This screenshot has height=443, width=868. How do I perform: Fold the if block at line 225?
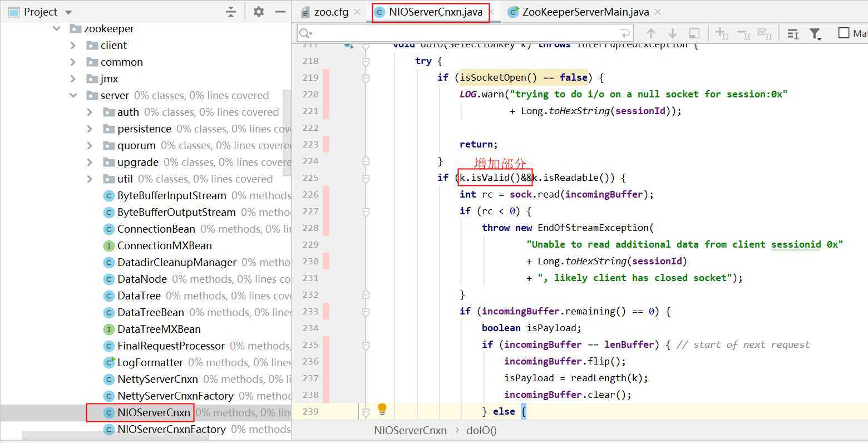coord(366,178)
